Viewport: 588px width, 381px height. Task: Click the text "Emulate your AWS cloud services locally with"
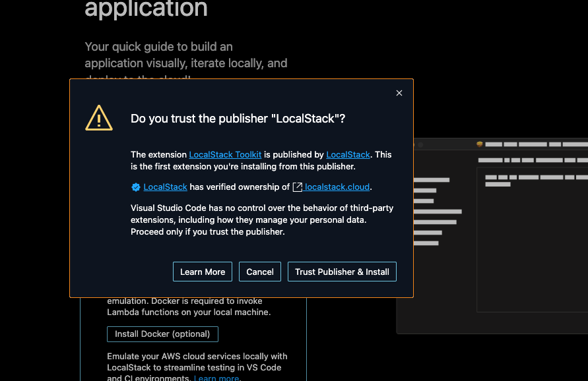tap(197, 356)
